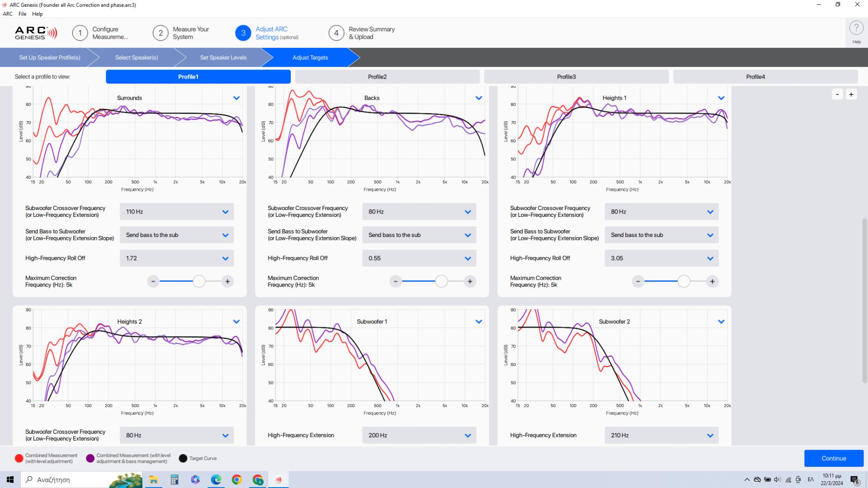This screenshot has height=488, width=868.
Task: Expand the Backs graph chevron
Action: tap(479, 98)
